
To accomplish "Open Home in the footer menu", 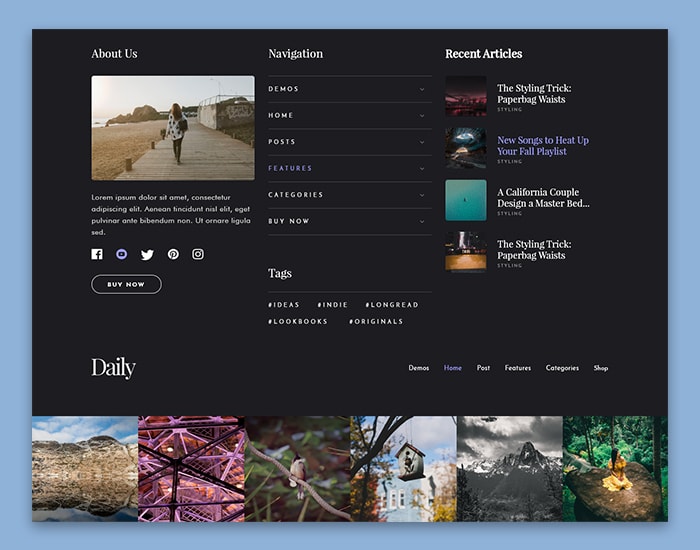I will (453, 368).
